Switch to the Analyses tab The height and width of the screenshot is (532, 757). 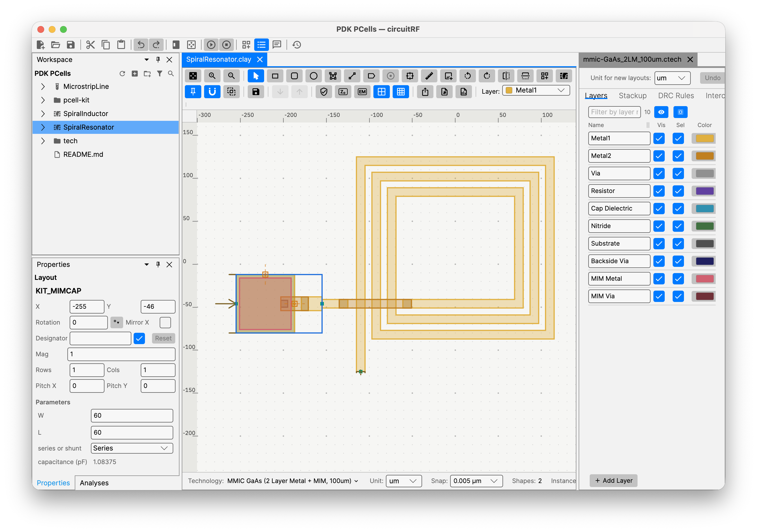(94, 482)
